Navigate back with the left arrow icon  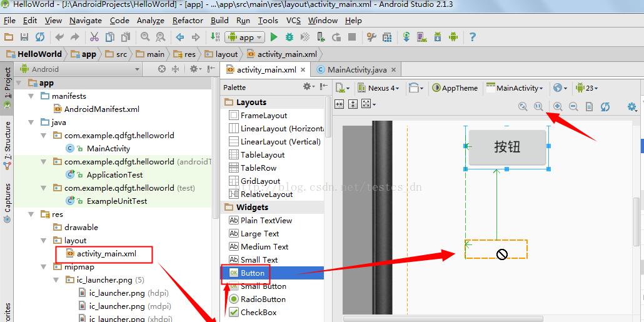[180, 37]
